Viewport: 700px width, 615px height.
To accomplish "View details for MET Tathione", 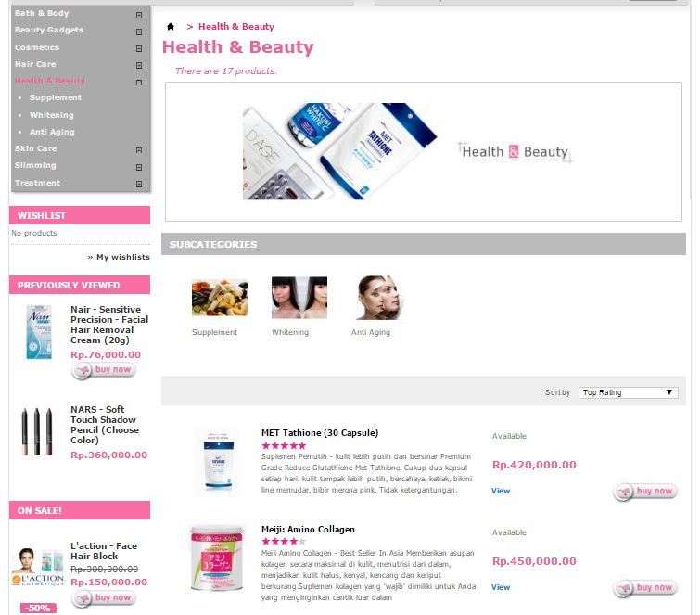I will (x=501, y=491).
